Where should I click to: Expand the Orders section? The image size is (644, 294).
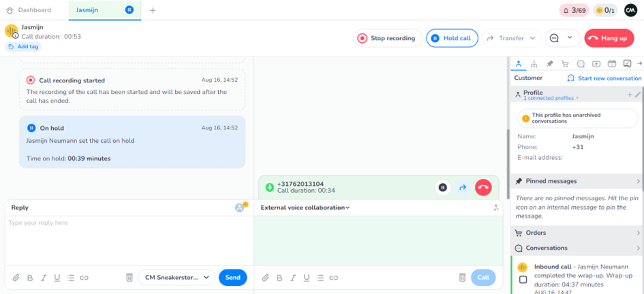577,233
